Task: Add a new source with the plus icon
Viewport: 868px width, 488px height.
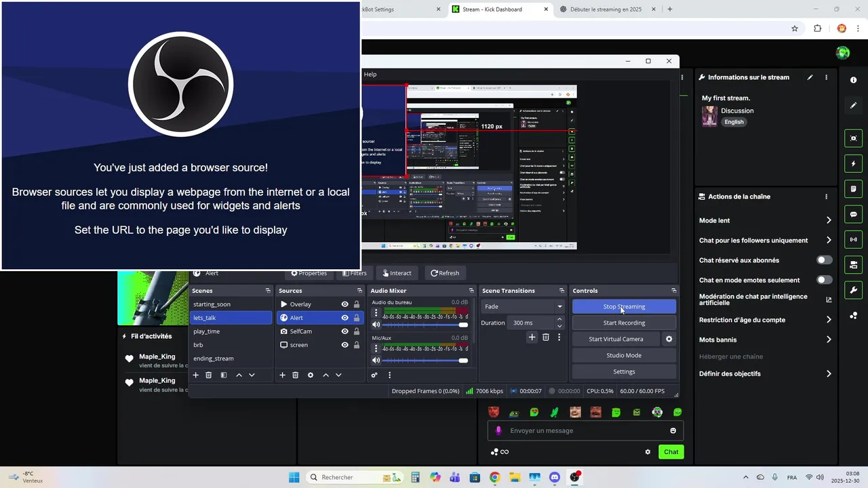Action: click(283, 375)
